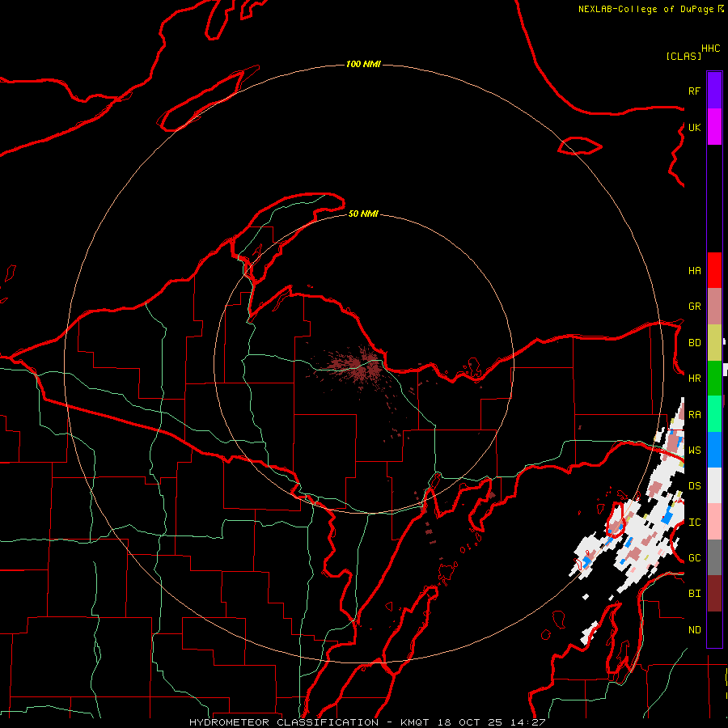Click the HHC product code label

pyautogui.click(x=711, y=49)
